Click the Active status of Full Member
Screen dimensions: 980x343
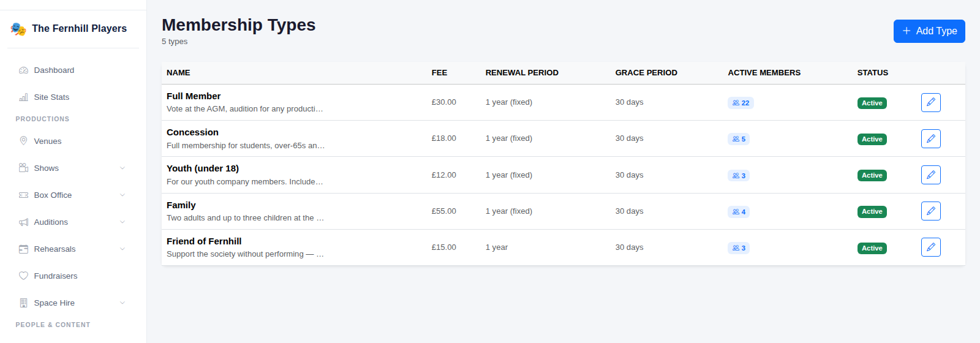click(x=872, y=103)
